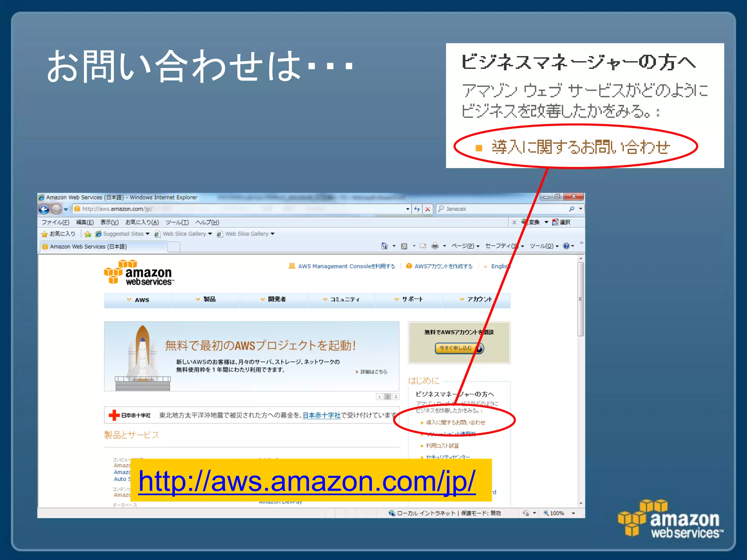
Task: Click the Help question mark icon
Action: (x=566, y=246)
